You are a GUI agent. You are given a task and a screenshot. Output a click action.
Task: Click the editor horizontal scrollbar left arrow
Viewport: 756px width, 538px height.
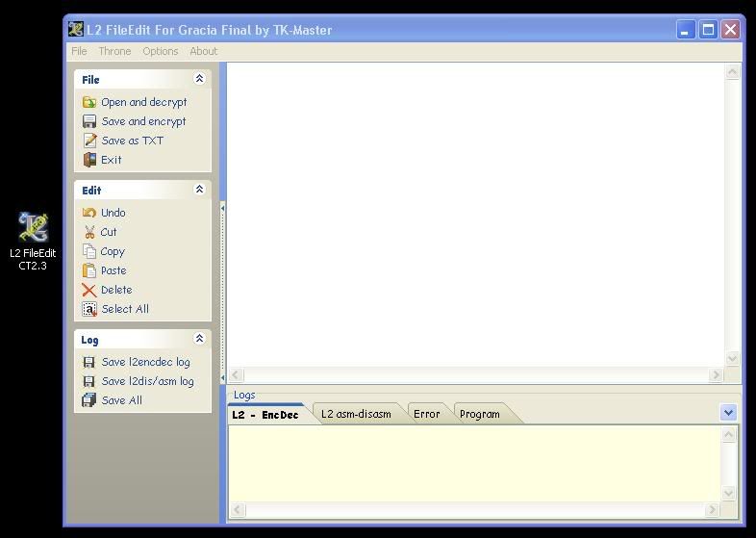pyautogui.click(x=236, y=375)
